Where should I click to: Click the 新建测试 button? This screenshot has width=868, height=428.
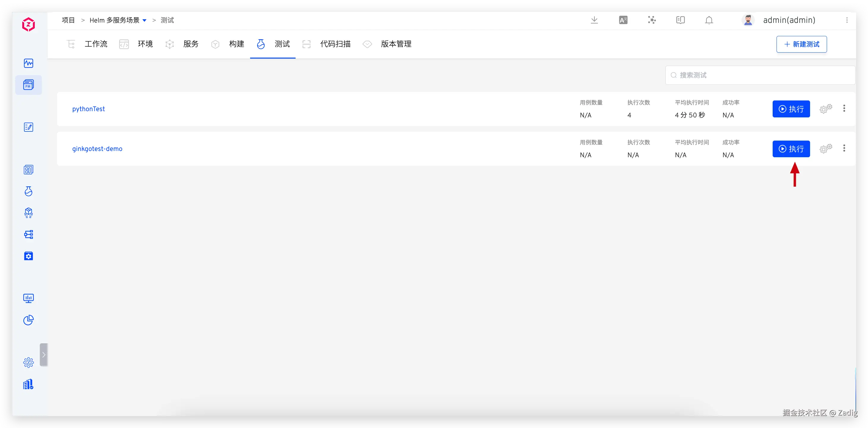pyautogui.click(x=801, y=44)
